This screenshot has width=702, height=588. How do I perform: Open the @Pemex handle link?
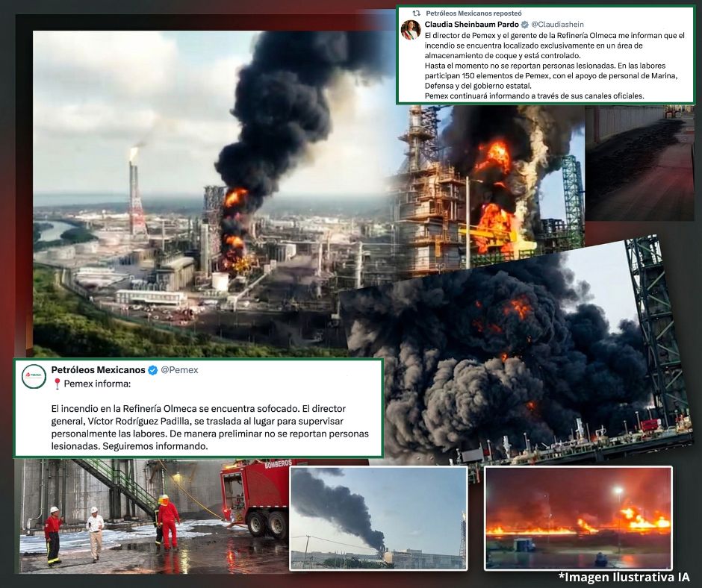pos(178,370)
